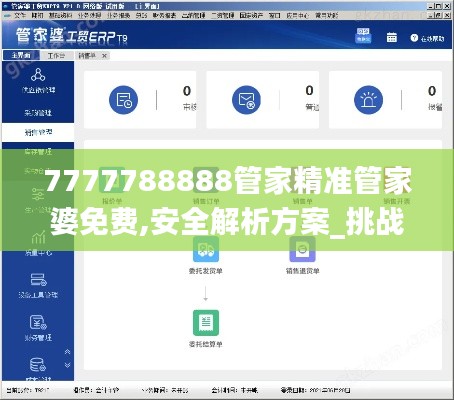The height and width of the screenshot is (400, 454).
Task: Click the blue app-center icon in header
Action: (363, 35)
